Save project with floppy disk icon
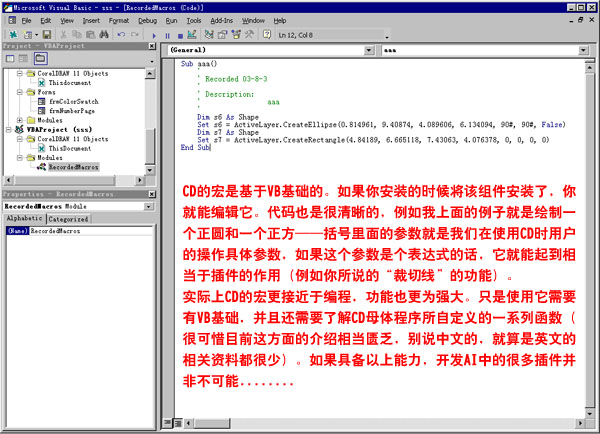Viewport: 600px width, 434px height. (47, 35)
